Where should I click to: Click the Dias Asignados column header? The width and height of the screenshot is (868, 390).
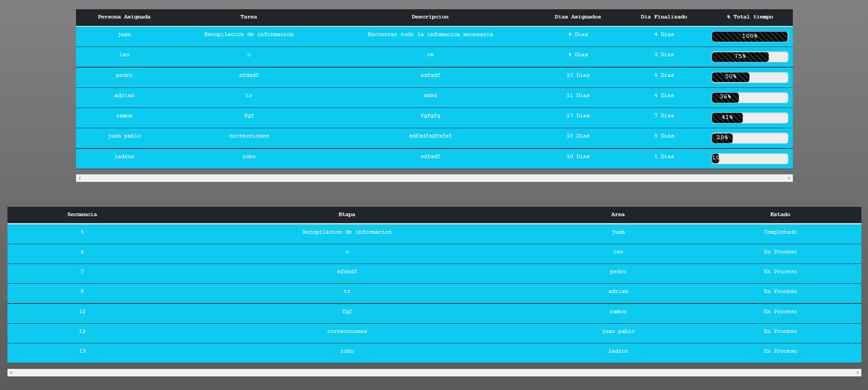pyautogui.click(x=578, y=17)
